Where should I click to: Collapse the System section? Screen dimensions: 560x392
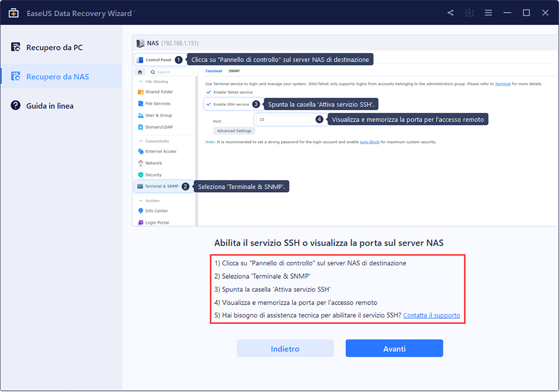pos(141,201)
